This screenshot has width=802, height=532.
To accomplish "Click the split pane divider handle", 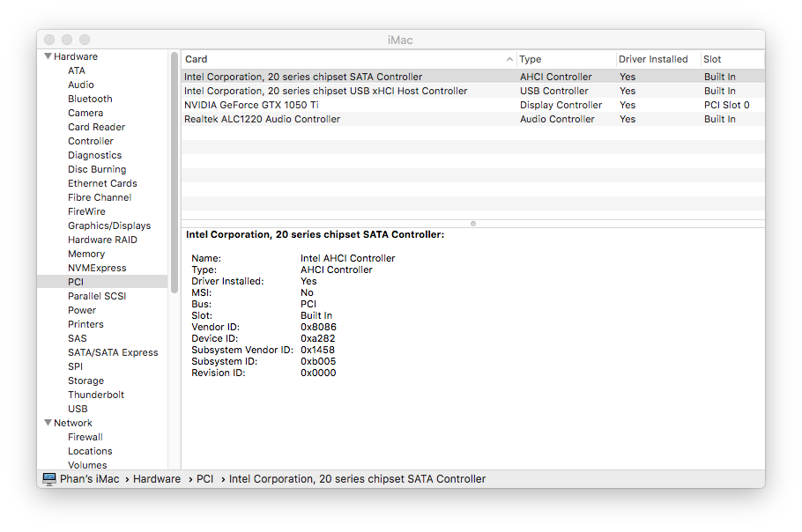I will click(x=473, y=224).
